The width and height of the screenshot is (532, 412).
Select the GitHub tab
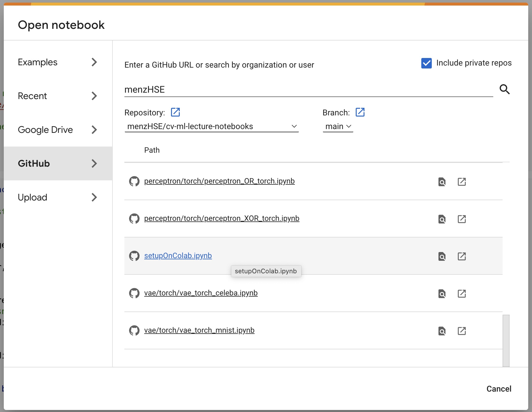click(x=58, y=163)
